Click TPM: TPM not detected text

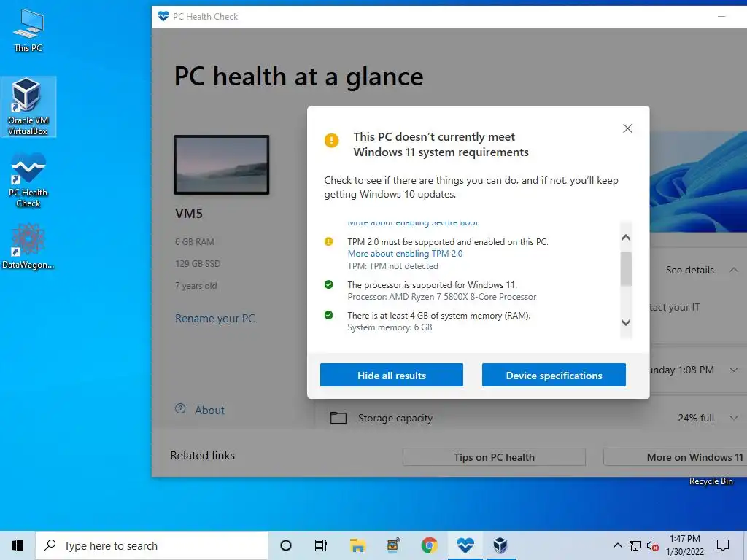tap(392, 266)
